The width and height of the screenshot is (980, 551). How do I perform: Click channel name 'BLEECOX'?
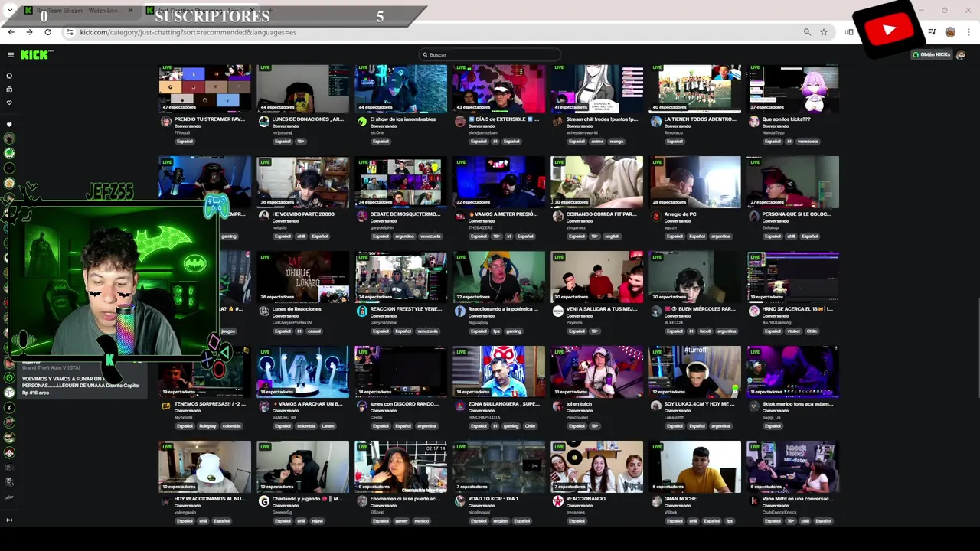(674, 322)
